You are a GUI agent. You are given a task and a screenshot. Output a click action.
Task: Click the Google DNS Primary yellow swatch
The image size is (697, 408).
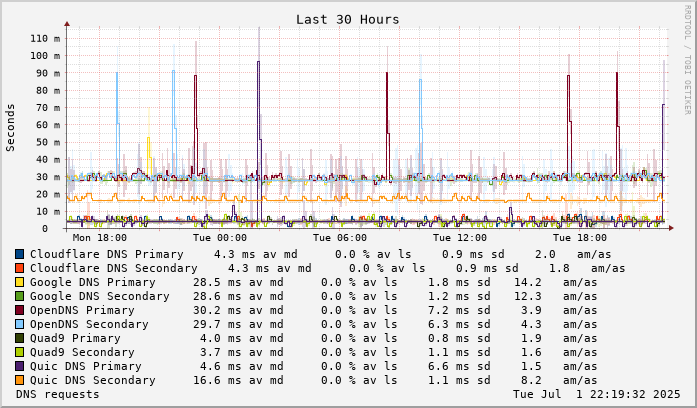(19, 282)
